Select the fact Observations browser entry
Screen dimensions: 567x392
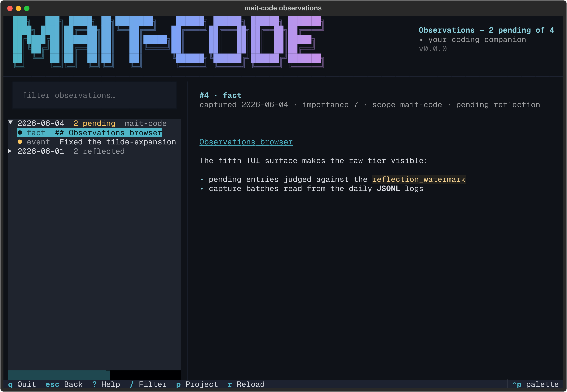90,133
